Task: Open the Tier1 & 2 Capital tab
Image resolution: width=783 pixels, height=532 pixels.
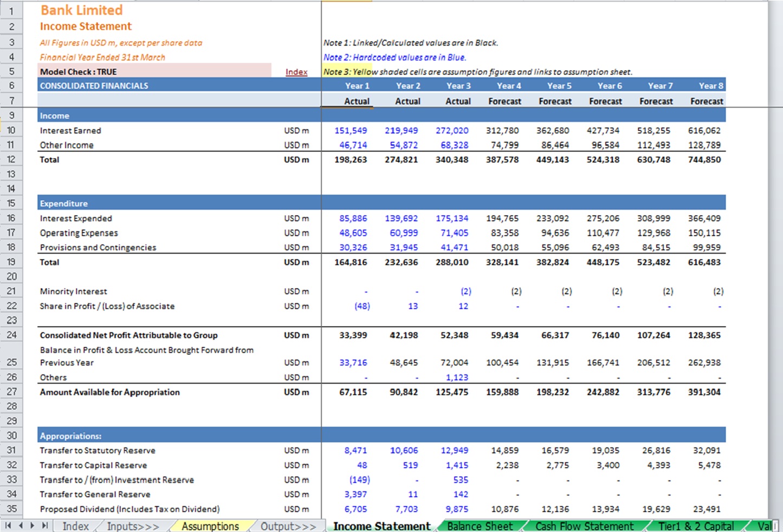Action: click(x=696, y=526)
